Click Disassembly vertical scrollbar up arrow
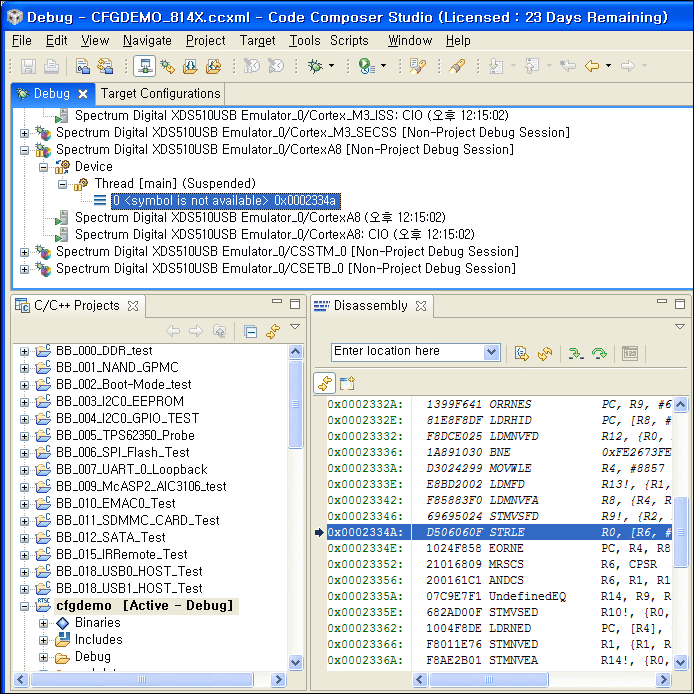Screen dimensions: 694x694 [680, 404]
